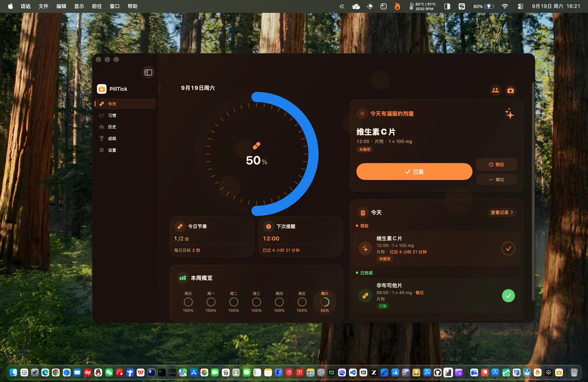
Task: Click the sparkle icon in 维生素C片 list row
Action: click(365, 249)
